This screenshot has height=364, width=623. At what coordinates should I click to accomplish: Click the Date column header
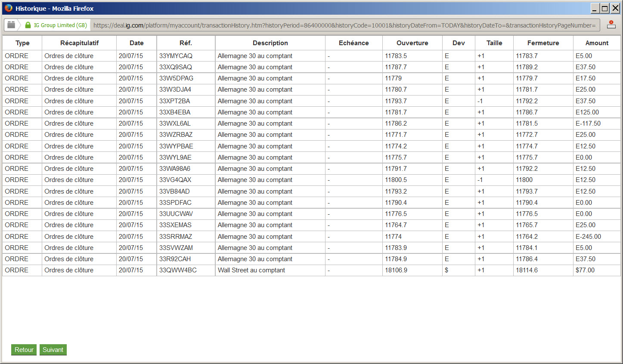coord(136,43)
